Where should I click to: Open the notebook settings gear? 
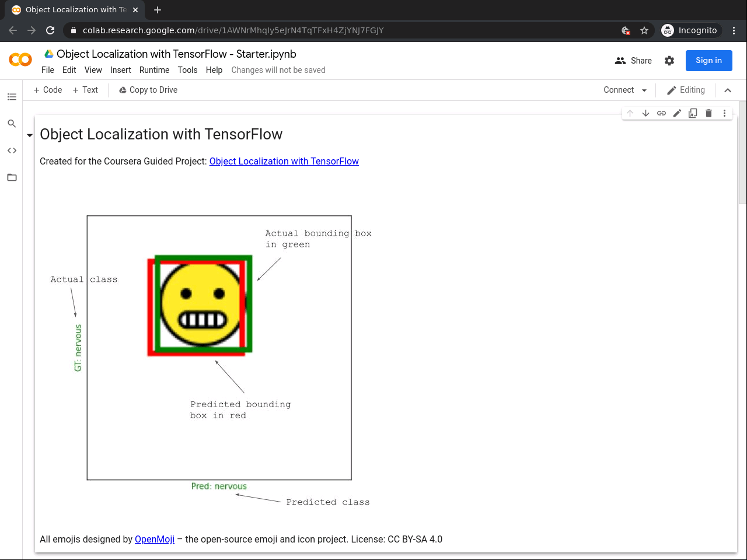669,60
